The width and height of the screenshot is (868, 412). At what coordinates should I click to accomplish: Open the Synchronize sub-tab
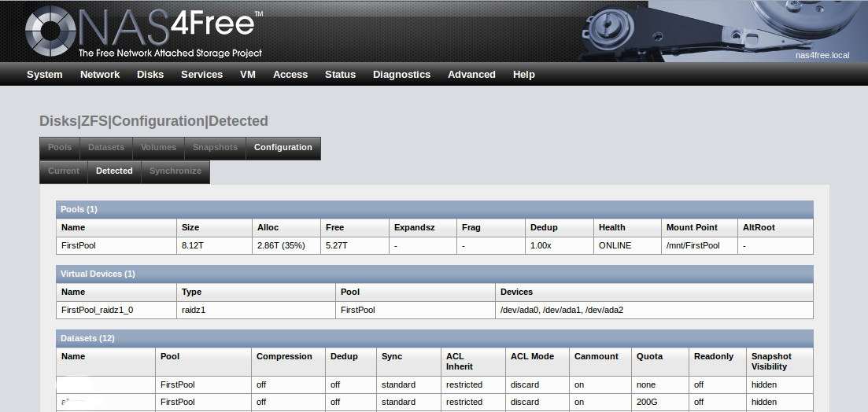click(x=175, y=171)
